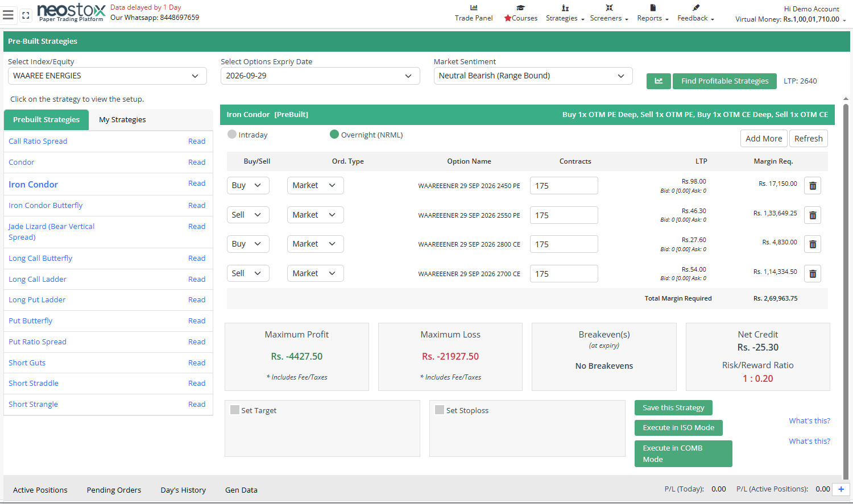Delete the 2700 CE leg

click(x=813, y=274)
